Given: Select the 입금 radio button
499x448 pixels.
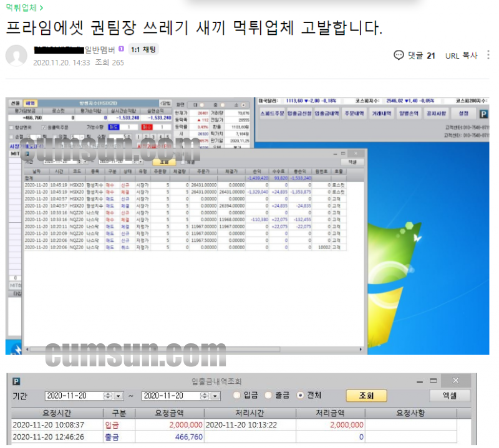Looking at the screenshot, I should point(237,396).
